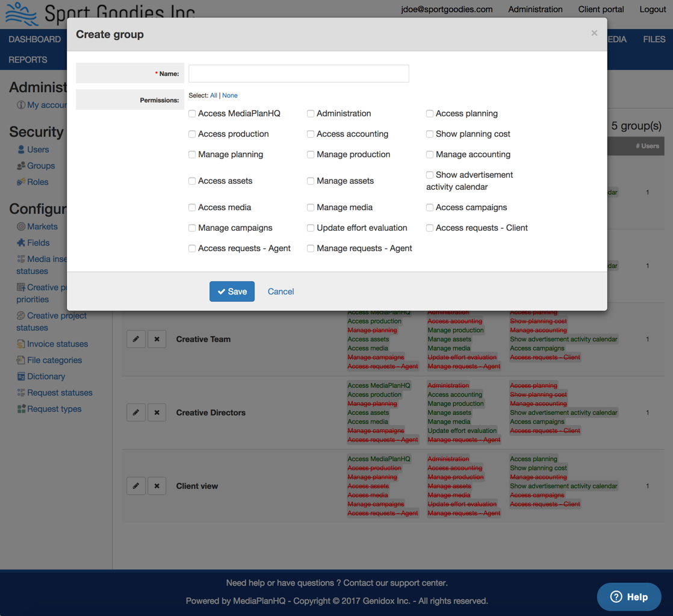Click the File categories sidebar icon
This screenshot has height=616, width=673.
(x=21, y=360)
